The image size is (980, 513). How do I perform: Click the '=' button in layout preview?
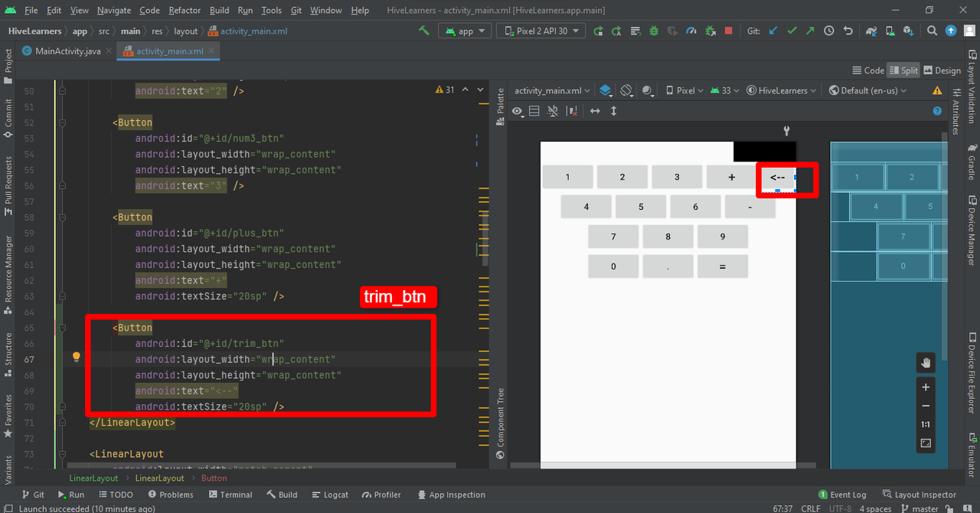tap(722, 266)
